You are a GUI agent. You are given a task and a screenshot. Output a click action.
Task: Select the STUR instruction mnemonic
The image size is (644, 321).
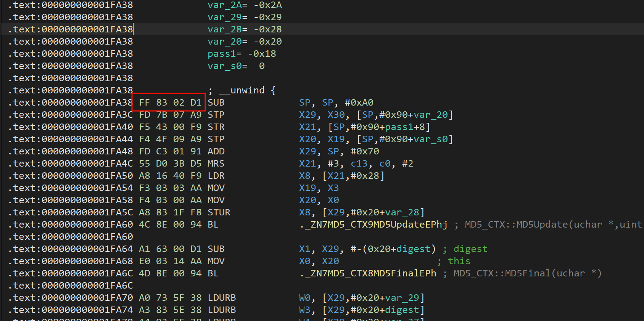[x=219, y=212]
